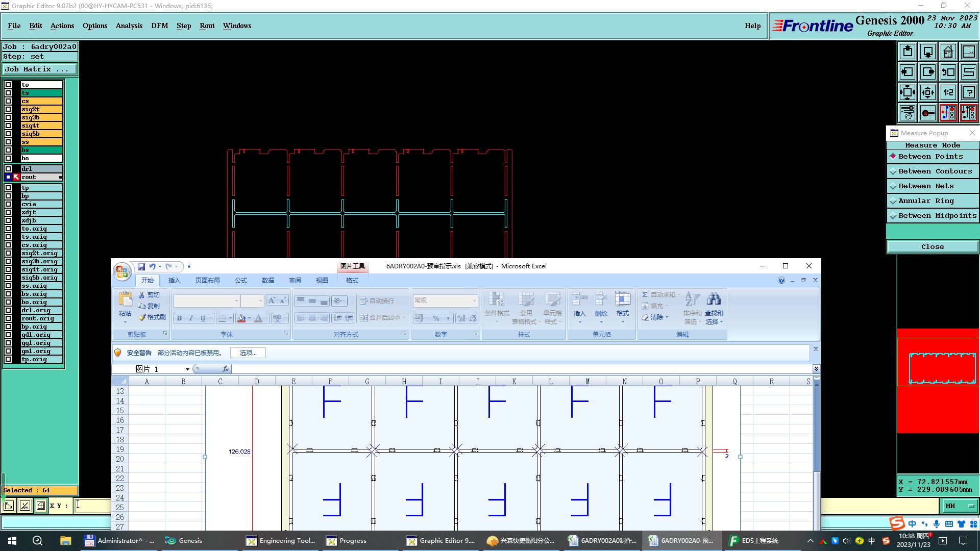Select the Annular Ring measure mode
Screen dimensions: 980x551
tap(933, 201)
